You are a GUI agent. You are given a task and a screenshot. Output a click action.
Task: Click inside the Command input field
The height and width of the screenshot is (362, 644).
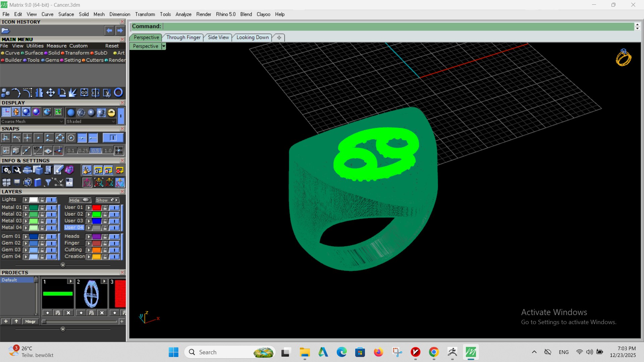point(398,26)
